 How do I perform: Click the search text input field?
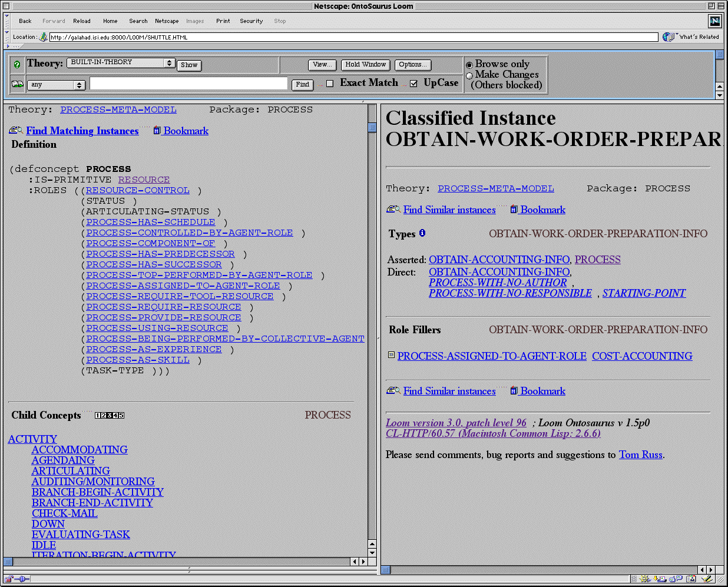[x=188, y=84]
